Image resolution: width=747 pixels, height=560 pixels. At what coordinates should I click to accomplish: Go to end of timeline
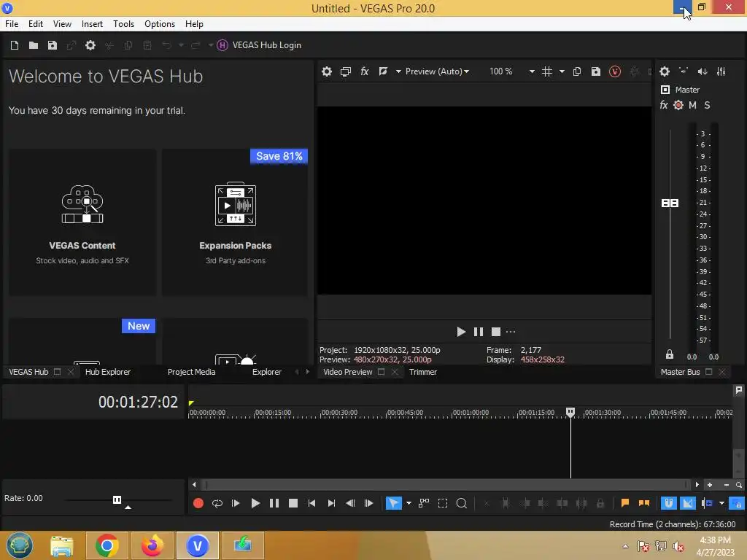point(331,503)
